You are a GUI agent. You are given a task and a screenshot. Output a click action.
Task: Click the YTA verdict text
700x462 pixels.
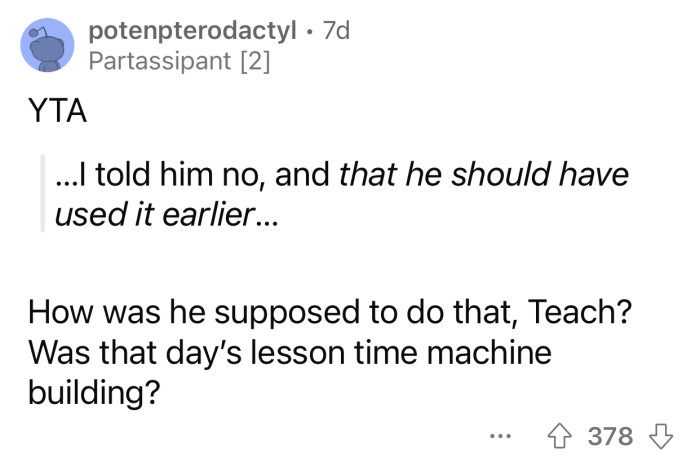56,113
